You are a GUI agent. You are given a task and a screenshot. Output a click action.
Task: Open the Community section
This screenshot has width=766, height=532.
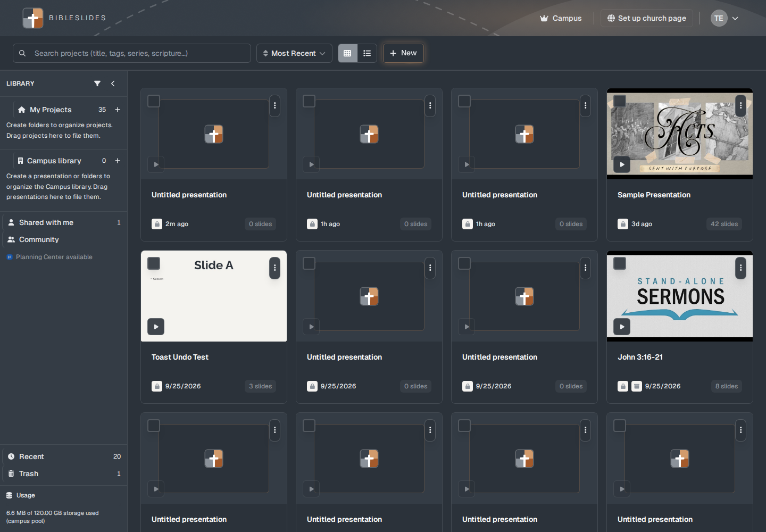(64, 239)
